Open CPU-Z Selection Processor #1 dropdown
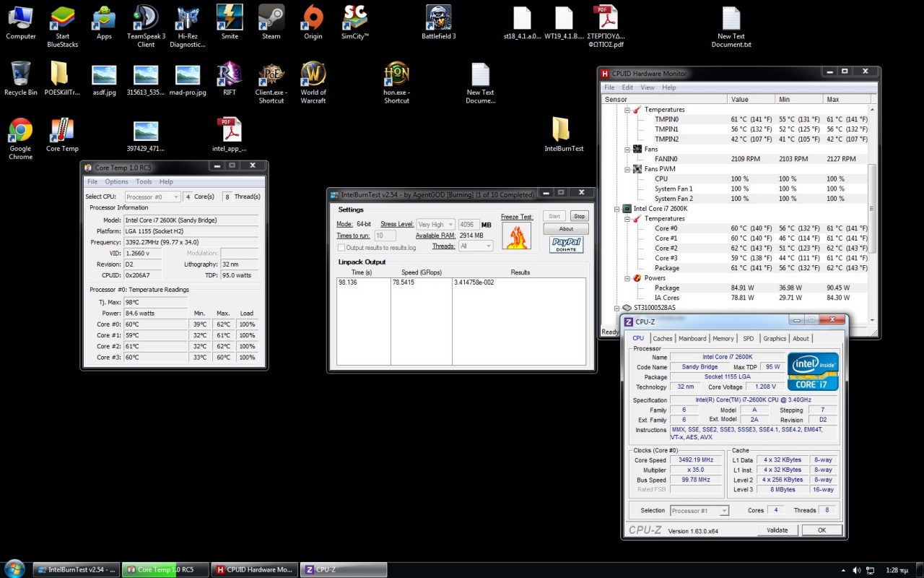Screen dimensions: 924x578 tap(699, 511)
